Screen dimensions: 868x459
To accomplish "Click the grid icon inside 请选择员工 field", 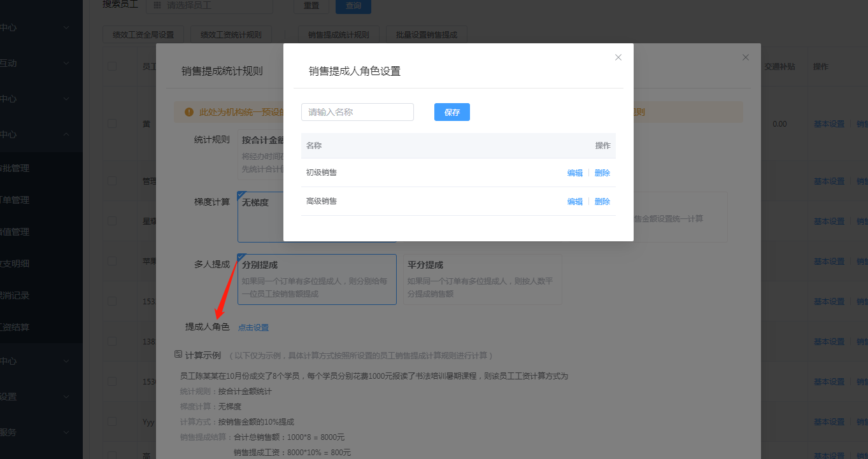I will click(x=157, y=5).
